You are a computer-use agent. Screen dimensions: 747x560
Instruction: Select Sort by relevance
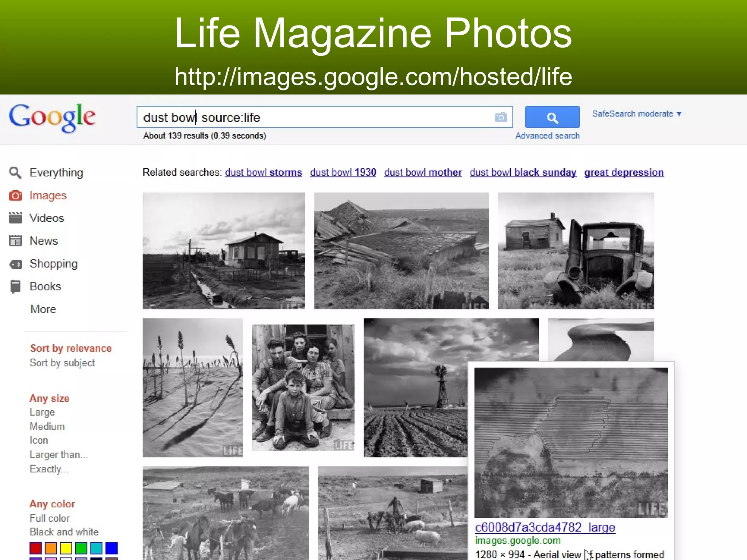71,348
